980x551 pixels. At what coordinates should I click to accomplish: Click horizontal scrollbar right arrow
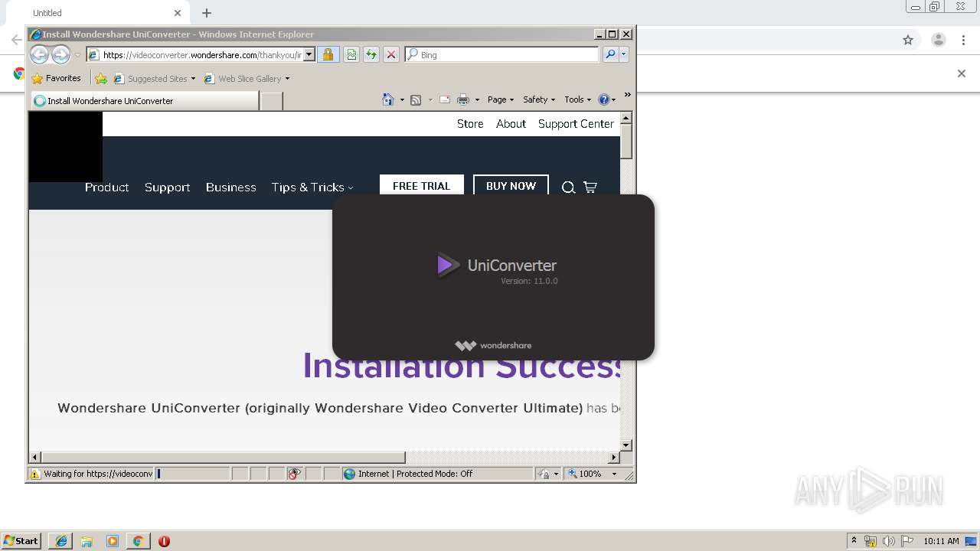click(x=613, y=458)
